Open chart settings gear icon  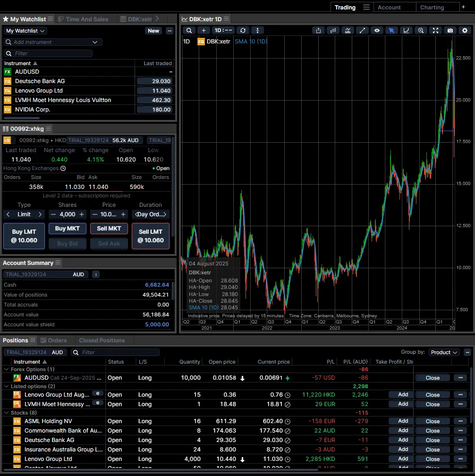tap(465, 30)
